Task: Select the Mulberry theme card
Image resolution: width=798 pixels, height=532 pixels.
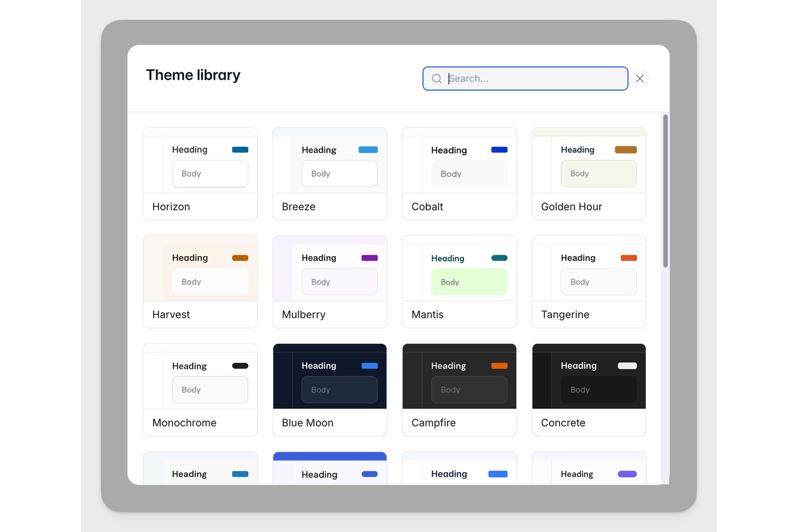Action: tap(330, 281)
